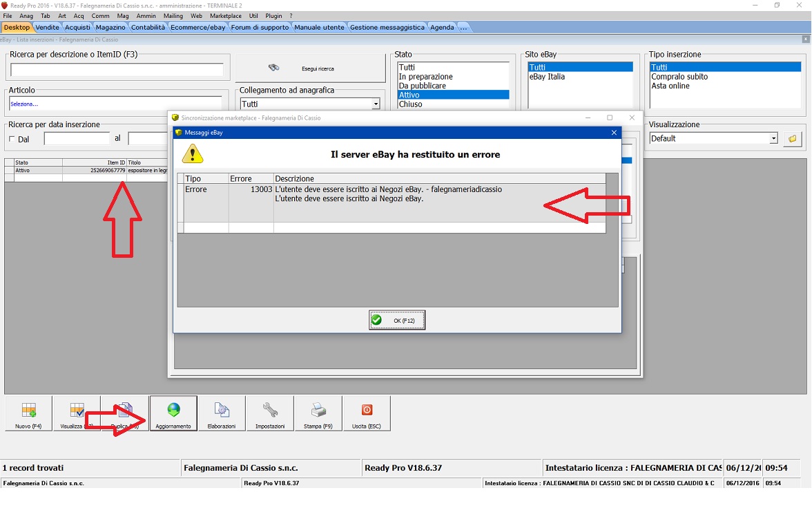812x508 pixels.
Task: Select 'Tutti' in Stato list
Action: [453, 68]
